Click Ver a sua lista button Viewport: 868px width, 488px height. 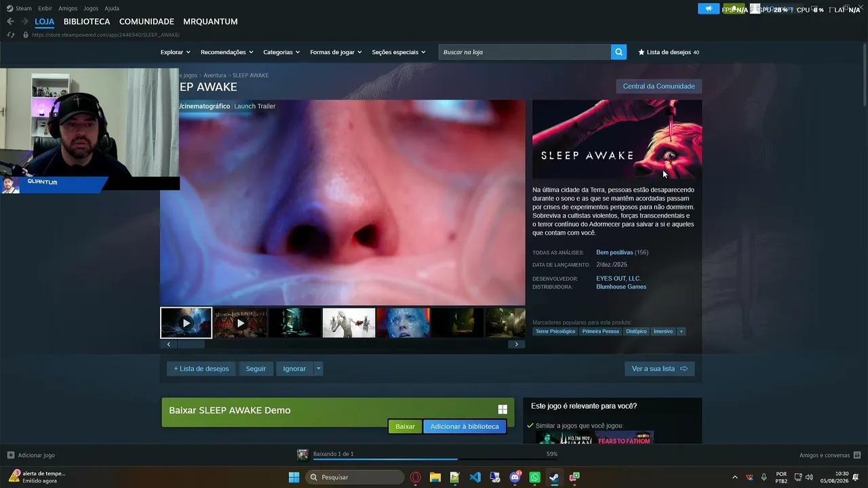[659, 369]
